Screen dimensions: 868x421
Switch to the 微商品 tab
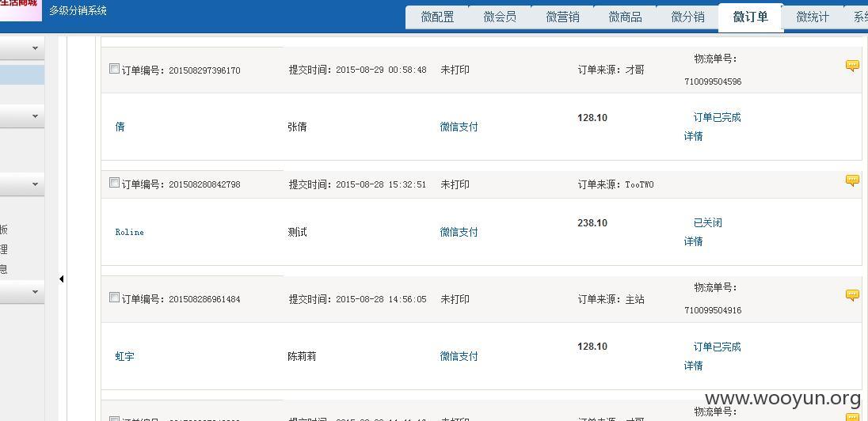tap(625, 17)
